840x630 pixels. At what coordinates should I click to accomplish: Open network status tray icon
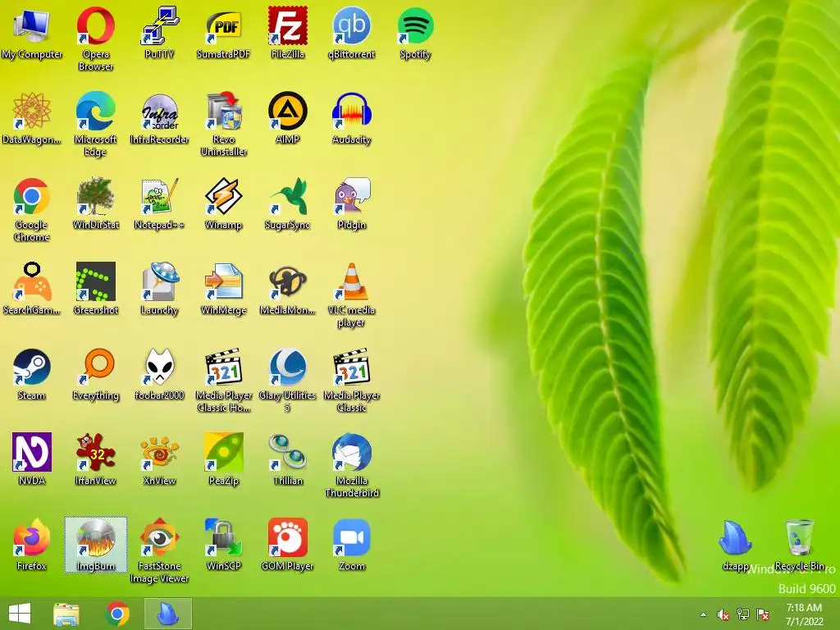pos(743,614)
